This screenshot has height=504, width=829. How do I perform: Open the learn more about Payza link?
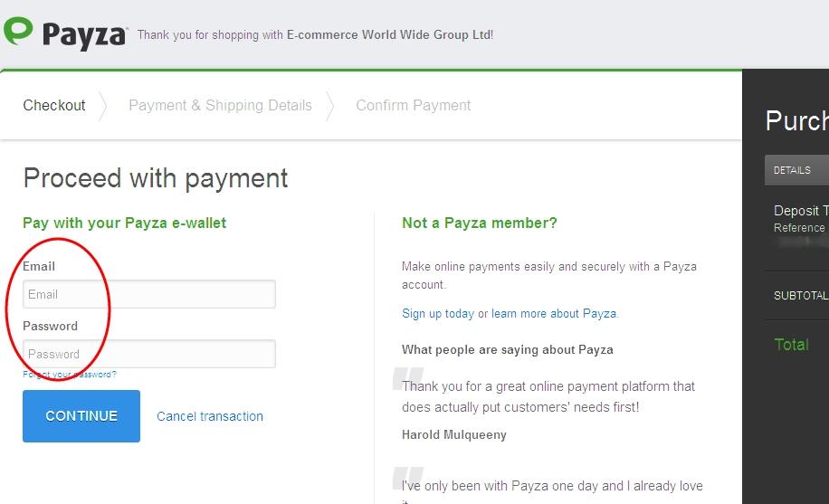(554, 313)
